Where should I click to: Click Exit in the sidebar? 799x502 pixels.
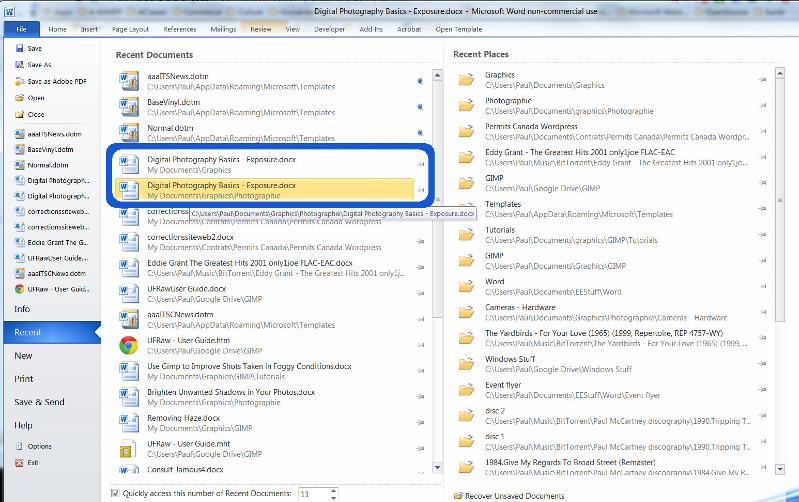pyautogui.click(x=26, y=462)
